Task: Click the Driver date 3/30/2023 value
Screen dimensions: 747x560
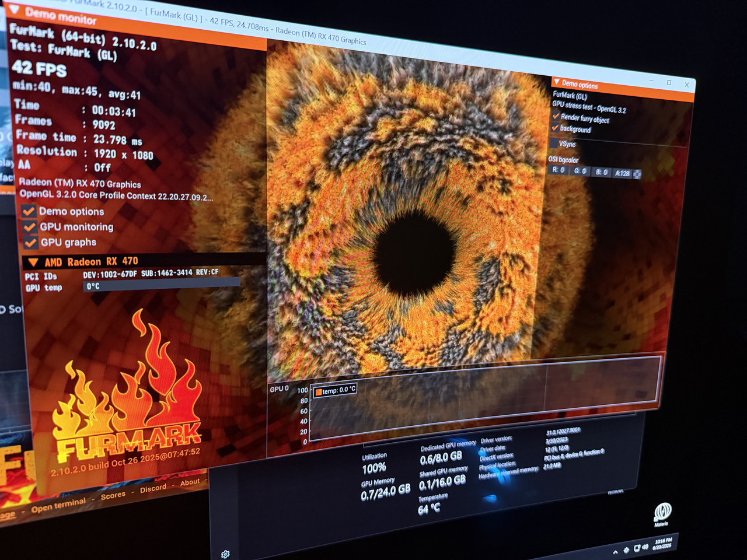Action: coord(556,440)
